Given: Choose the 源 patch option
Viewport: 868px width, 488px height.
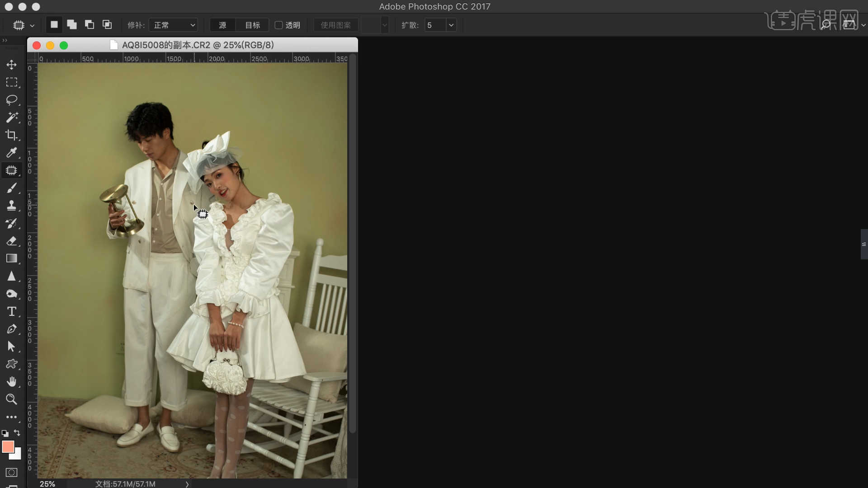Looking at the screenshot, I should pyautogui.click(x=222, y=25).
